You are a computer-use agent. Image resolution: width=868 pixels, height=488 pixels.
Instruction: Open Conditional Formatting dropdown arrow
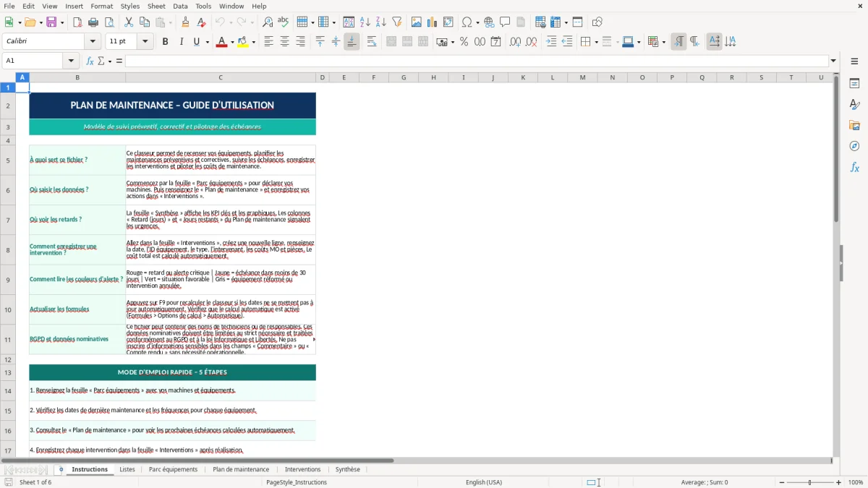click(x=663, y=42)
